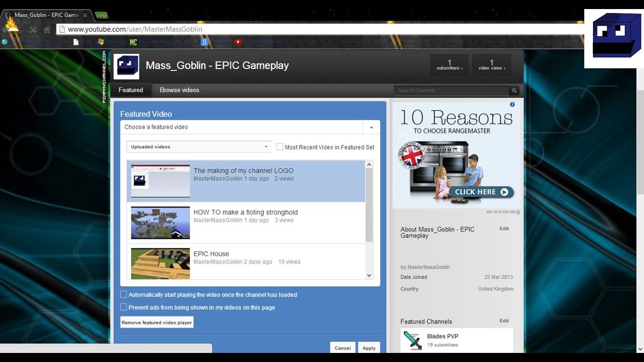Click the Apply button

pyautogui.click(x=369, y=348)
